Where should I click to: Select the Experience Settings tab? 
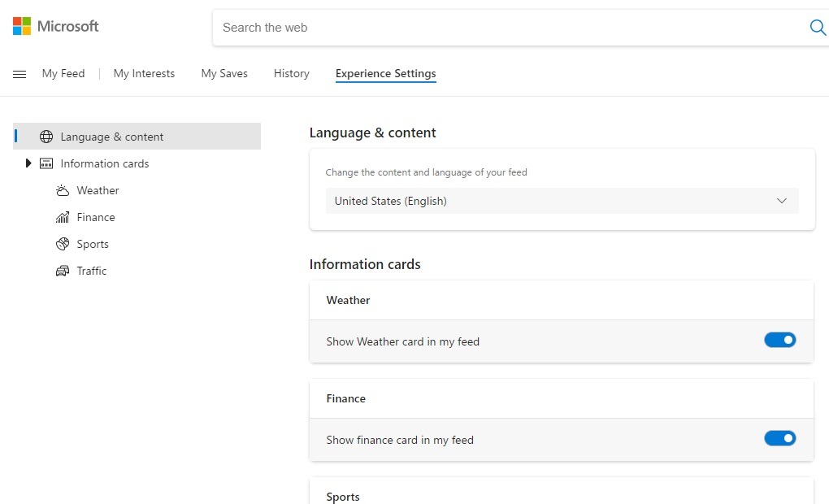tap(385, 73)
